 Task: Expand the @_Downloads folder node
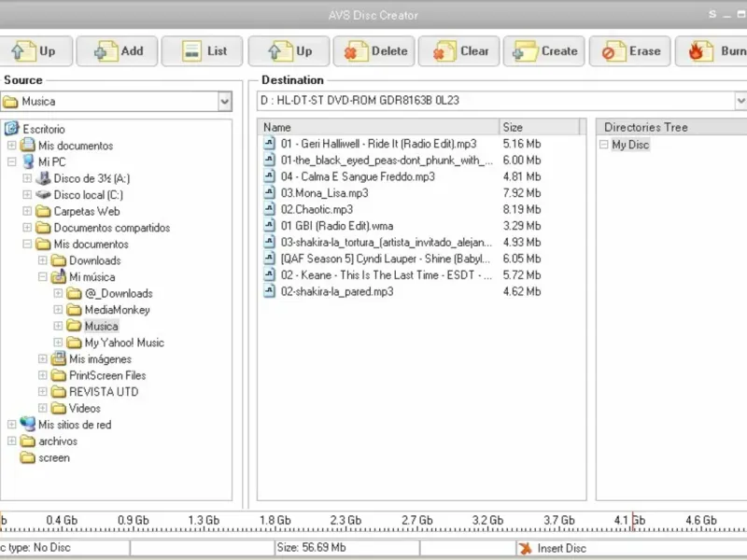[x=58, y=293]
